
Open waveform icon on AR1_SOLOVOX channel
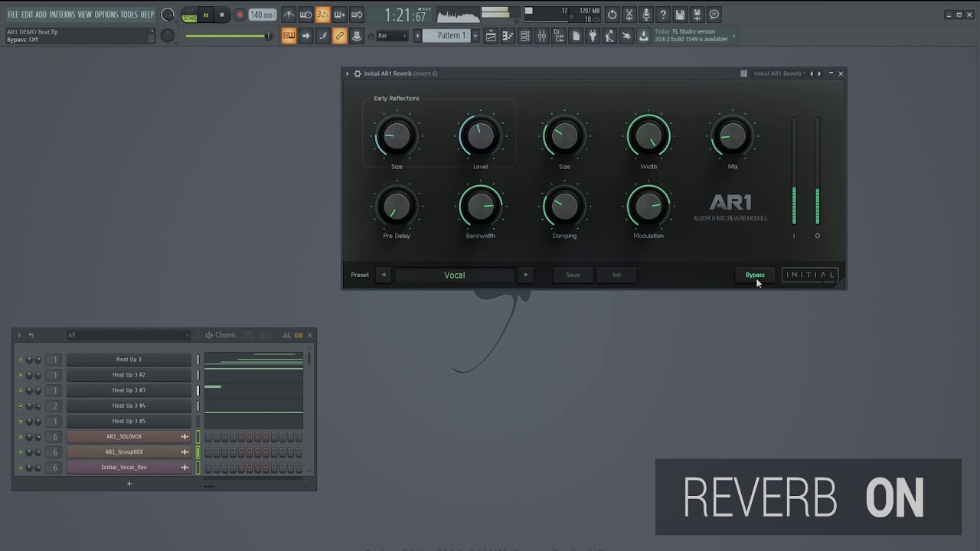pyautogui.click(x=185, y=436)
